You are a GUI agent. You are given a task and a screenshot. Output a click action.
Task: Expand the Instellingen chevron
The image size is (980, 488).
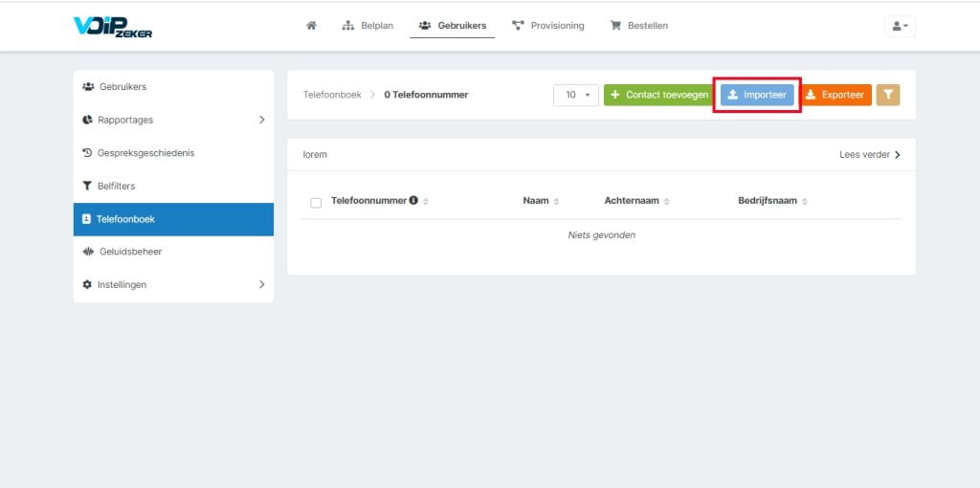click(261, 285)
